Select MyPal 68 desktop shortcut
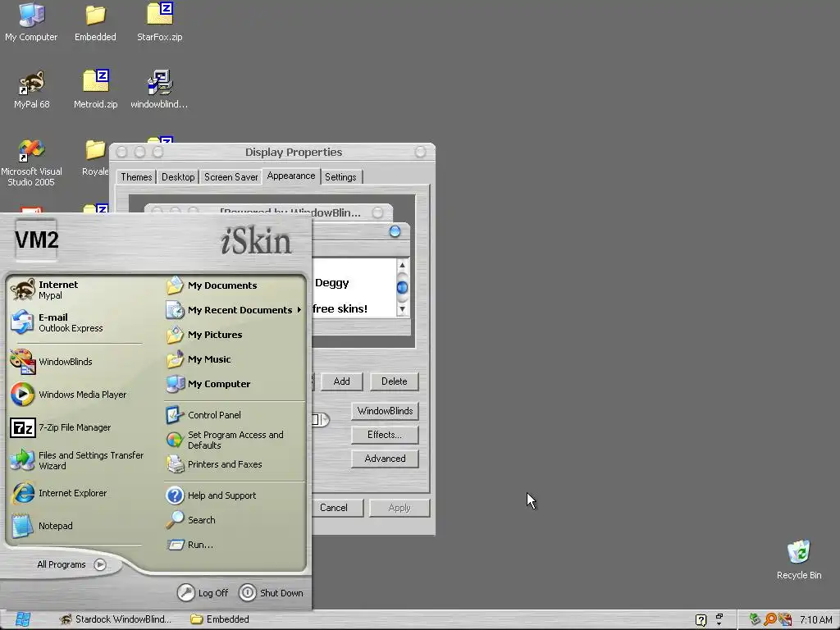The image size is (840, 630). pyautogui.click(x=31, y=89)
